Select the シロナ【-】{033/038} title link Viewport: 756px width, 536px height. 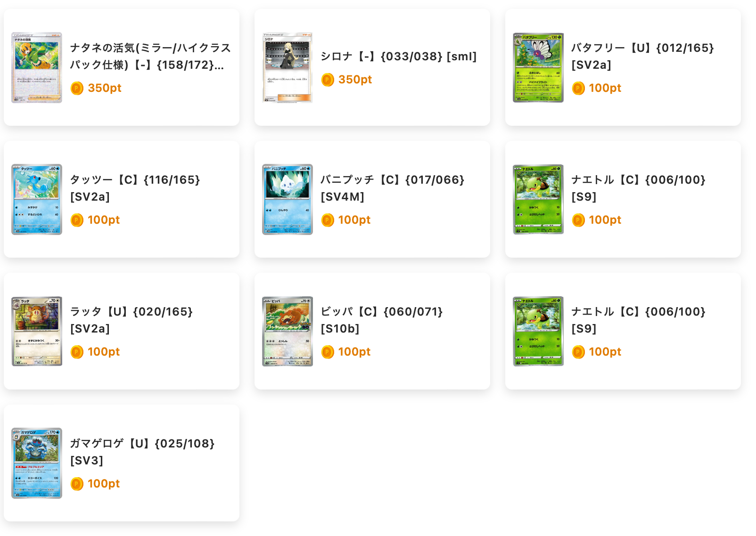(399, 57)
